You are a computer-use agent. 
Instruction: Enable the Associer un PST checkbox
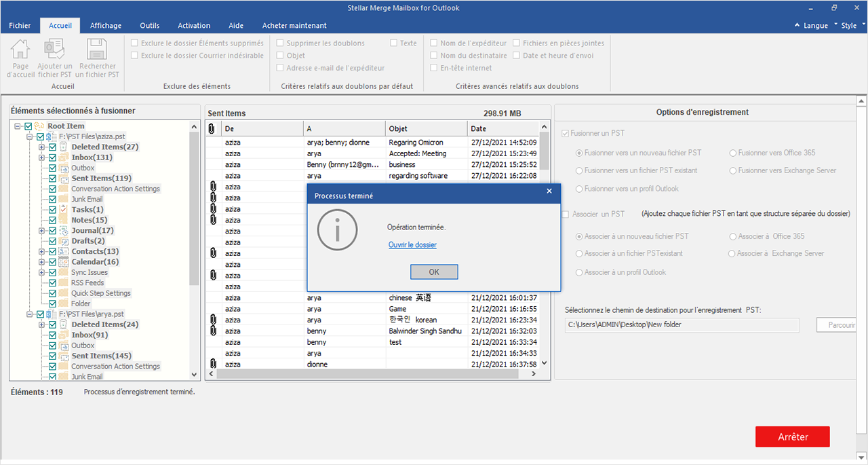[x=566, y=215]
